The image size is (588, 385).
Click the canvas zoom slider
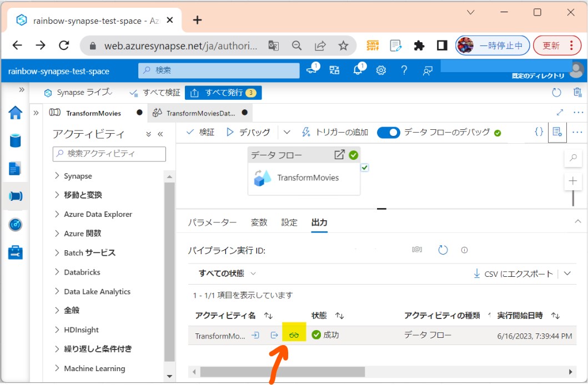(572, 199)
